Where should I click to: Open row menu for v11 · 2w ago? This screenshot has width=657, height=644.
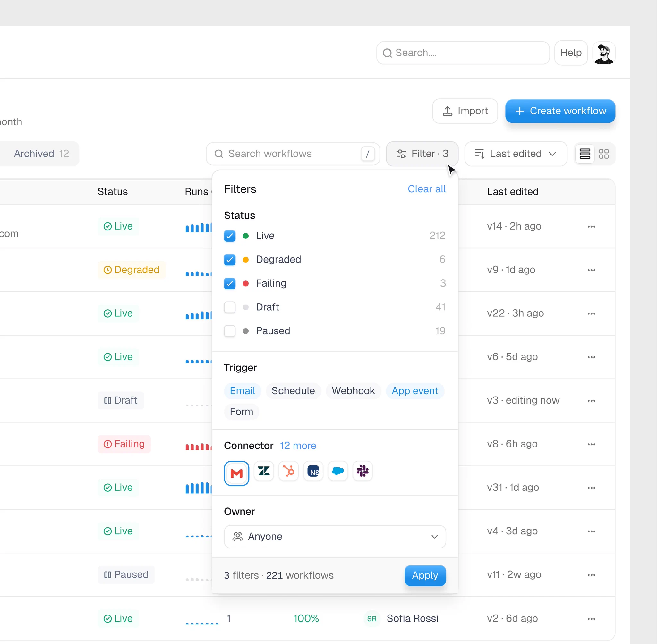pyautogui.click(x=591, y=575)
